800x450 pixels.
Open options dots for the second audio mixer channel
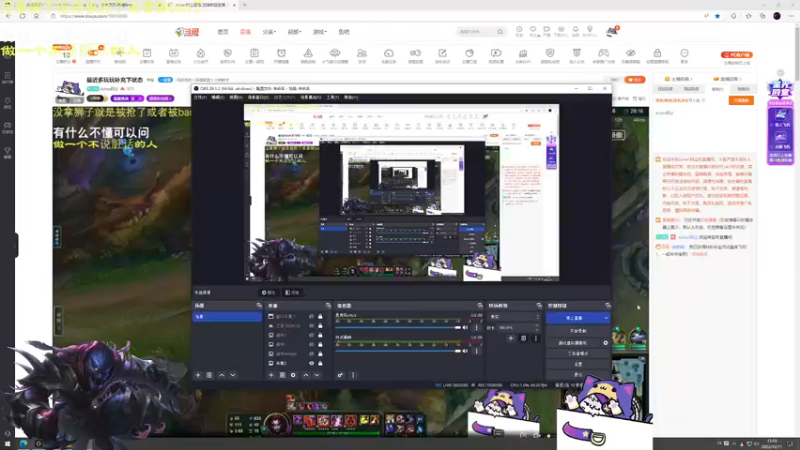pos(477,351)
